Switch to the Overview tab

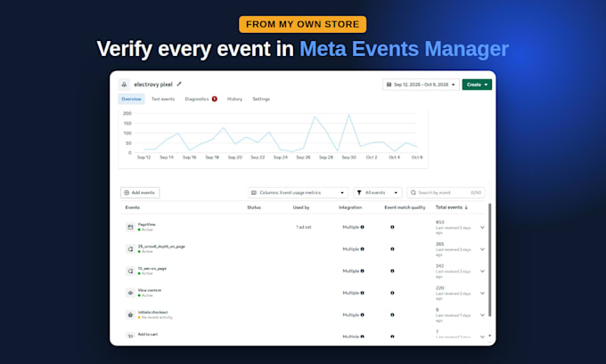131,99
